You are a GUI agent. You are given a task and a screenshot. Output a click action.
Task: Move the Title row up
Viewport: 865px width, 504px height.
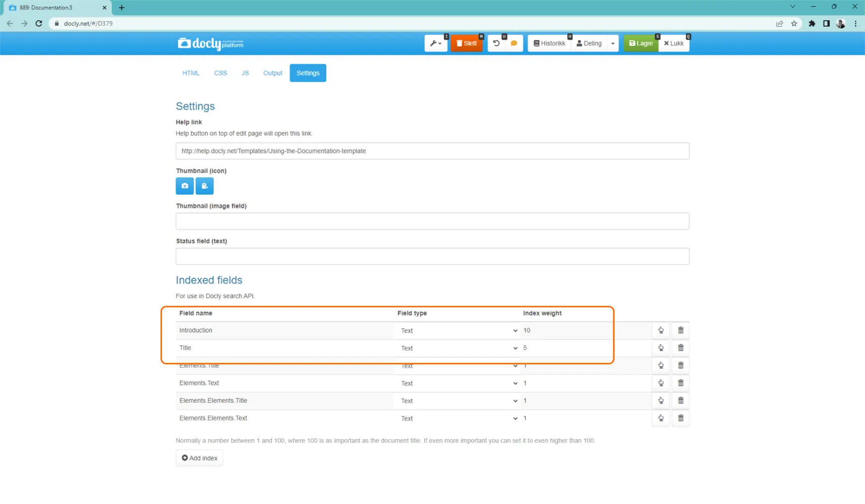tap(661, 348)
